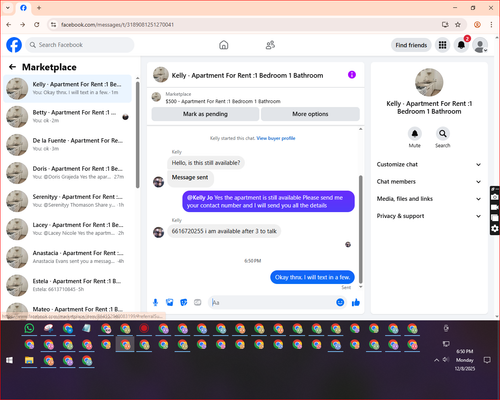500x400 pixels.
Task: Open the Betty conversation in list
Action: [68, 117]
